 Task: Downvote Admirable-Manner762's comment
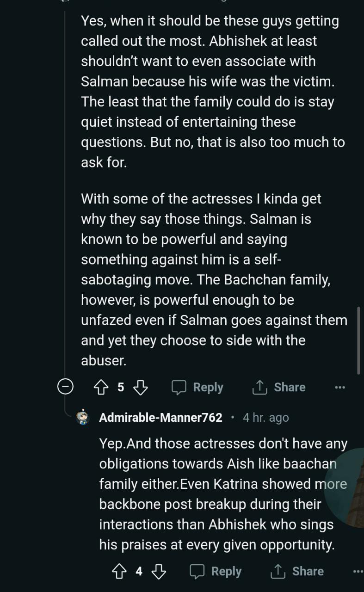(x=159, y=572)
